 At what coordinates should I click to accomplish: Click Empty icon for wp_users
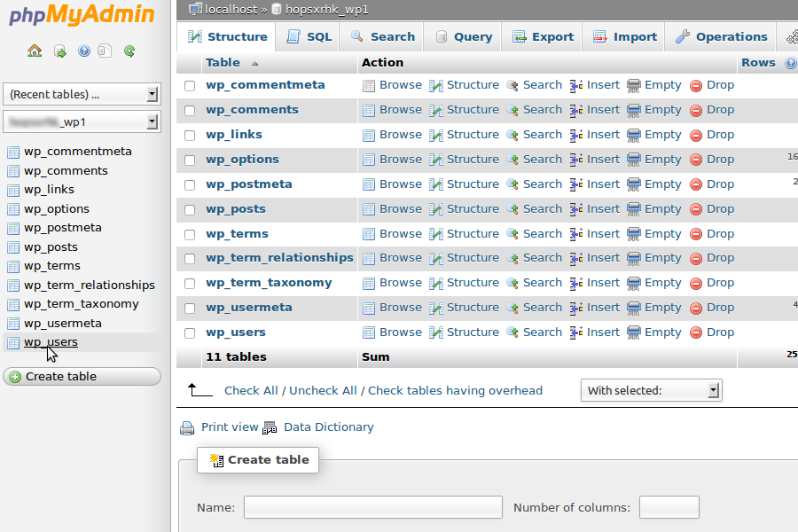(x=634, y=333)
